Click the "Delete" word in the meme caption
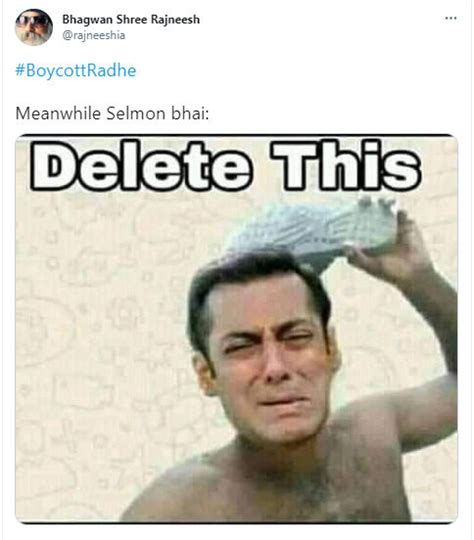Screen dimensions: 474x540 pyautogui.click(x=141, y=166)
